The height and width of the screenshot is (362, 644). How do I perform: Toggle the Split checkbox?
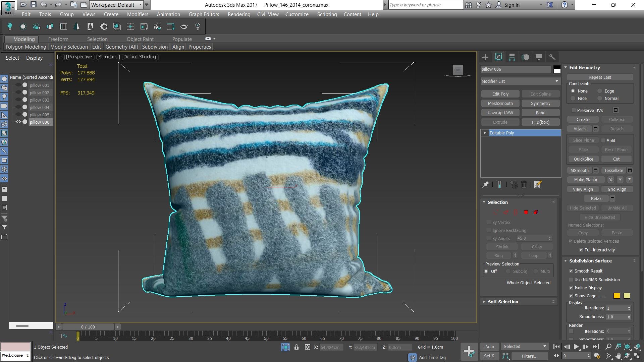[x=603, y=140]
